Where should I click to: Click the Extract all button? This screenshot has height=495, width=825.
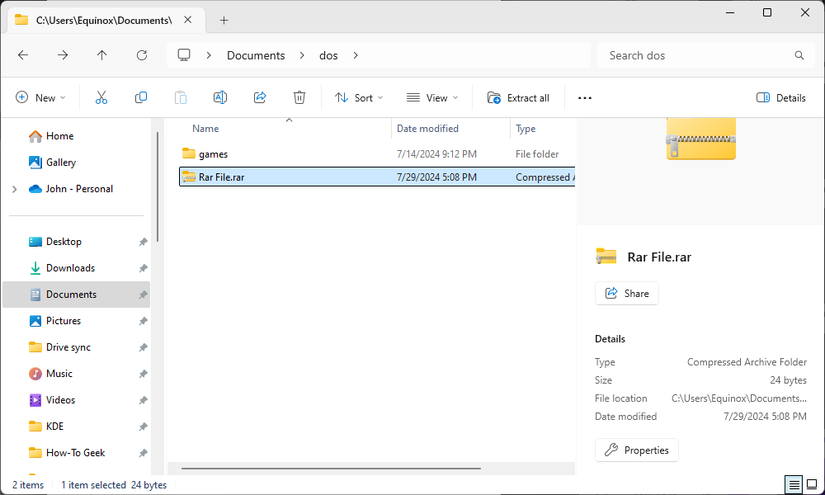click(x=518, y=98)
